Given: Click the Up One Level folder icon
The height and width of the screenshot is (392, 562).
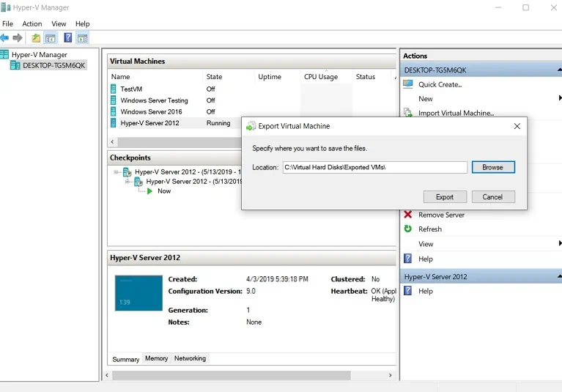Looking at the screenshot, I should point(36,38).
